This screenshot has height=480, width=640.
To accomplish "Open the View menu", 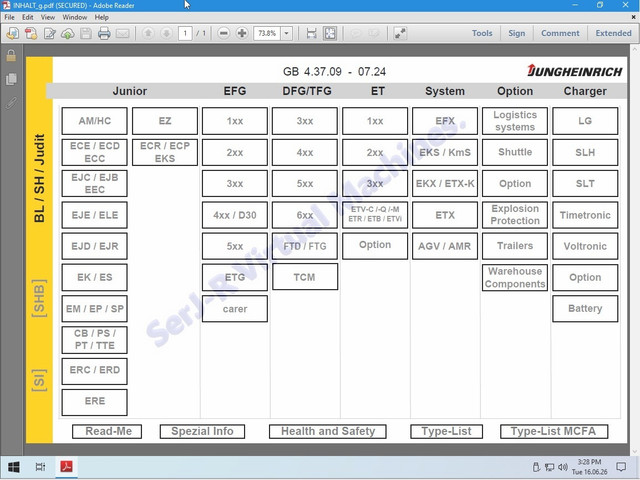I will 48,17.
